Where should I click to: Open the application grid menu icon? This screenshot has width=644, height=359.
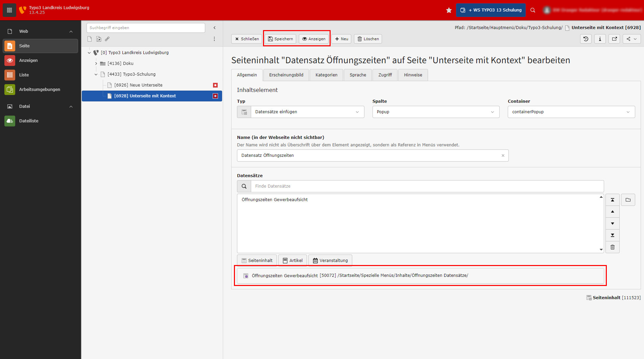[9, 10]
